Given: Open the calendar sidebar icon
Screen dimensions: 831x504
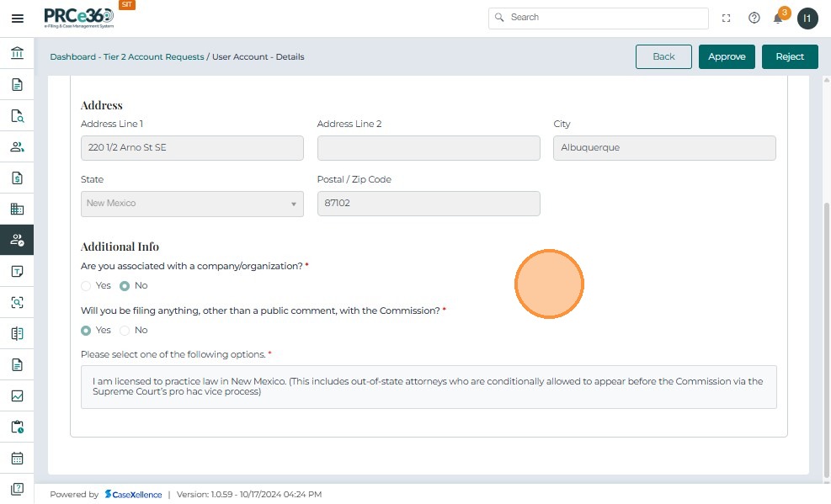Looking at the screenshot, I should click(x=17, y=459).
